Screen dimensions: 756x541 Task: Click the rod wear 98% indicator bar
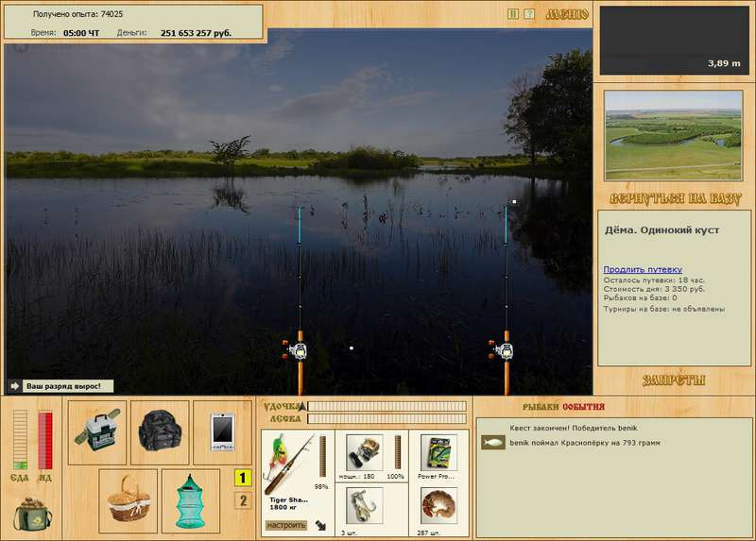point(322,457)
